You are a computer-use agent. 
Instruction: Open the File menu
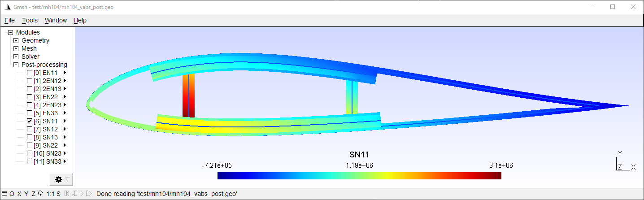[x=9, y=20]
